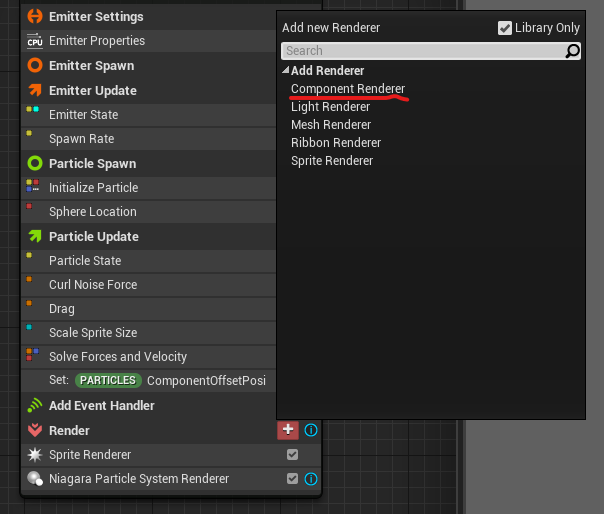Collapse the Add Renderer category triangle

point(285,70)
